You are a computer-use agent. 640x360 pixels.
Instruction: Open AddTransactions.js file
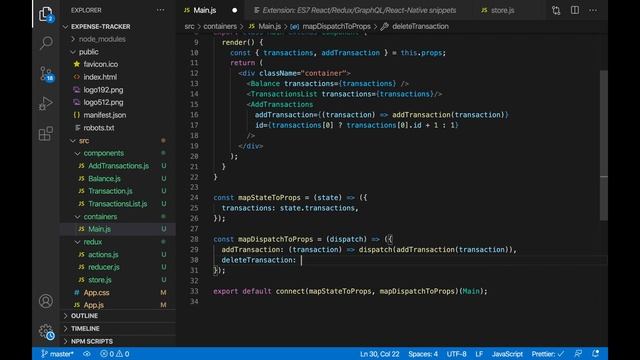point(118,166)
